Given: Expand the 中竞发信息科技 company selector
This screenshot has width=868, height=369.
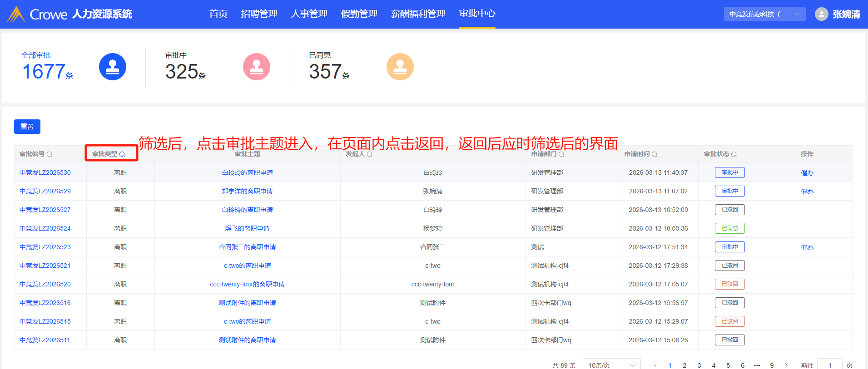Looking at the screenshot, I should click(x=765, y=14).
